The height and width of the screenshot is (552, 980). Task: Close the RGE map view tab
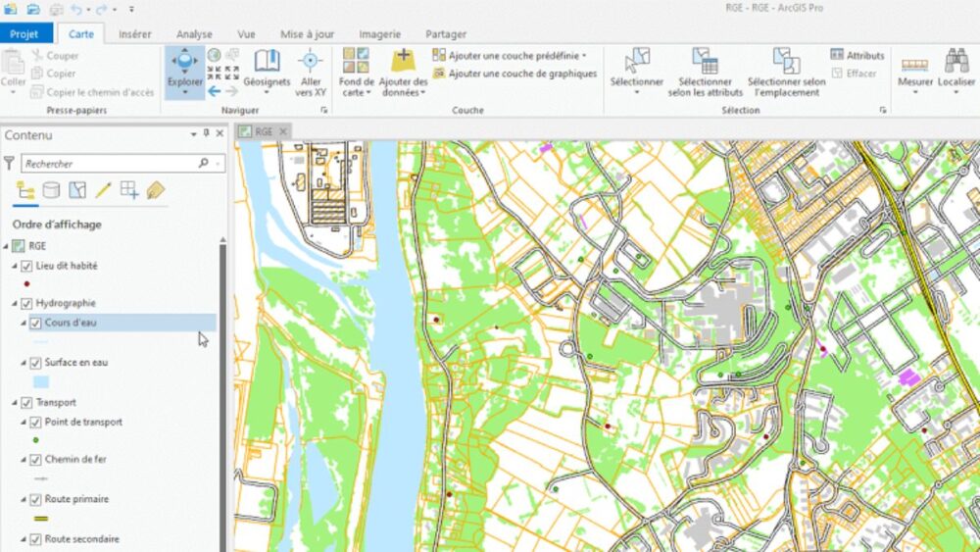[x=283, y=131]
